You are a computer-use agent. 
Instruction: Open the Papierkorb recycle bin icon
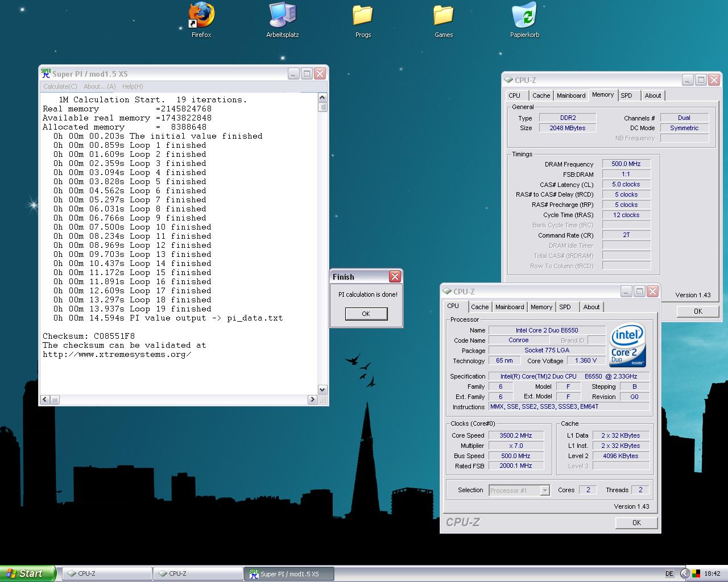coord(524,20)
